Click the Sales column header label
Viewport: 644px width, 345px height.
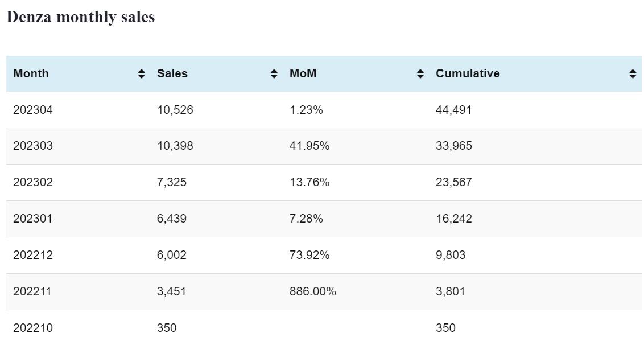click(172, 73)
